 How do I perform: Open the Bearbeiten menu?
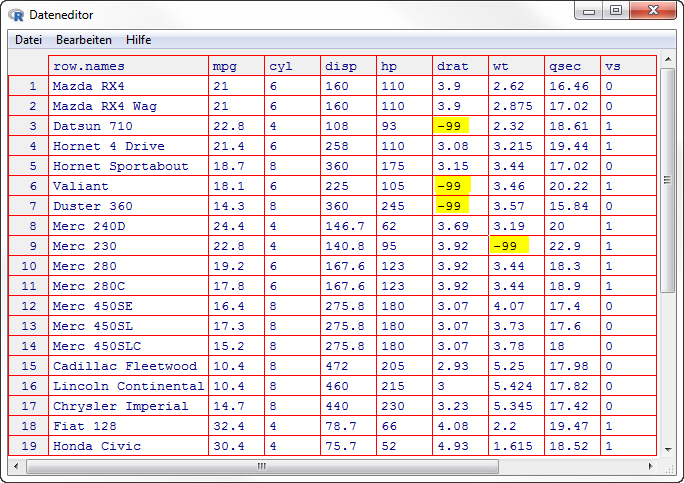pyautogui.click(x=84, y=40)
